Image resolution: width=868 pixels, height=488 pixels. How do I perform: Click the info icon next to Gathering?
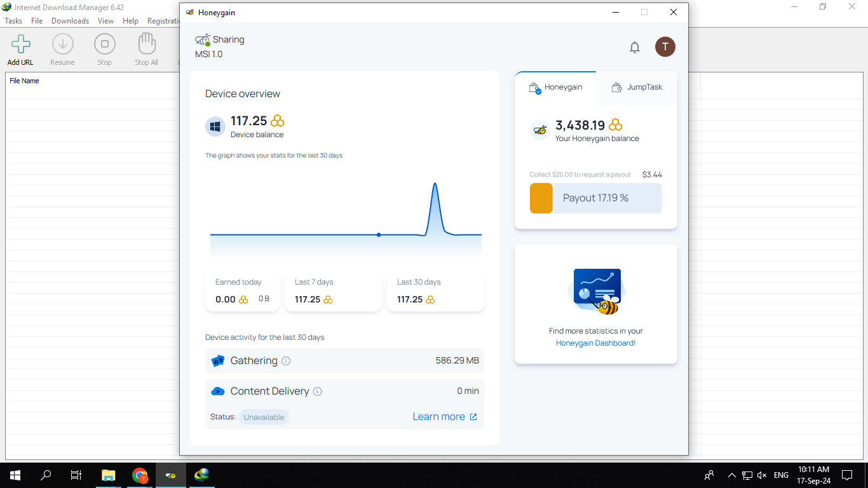pos(286,361)
